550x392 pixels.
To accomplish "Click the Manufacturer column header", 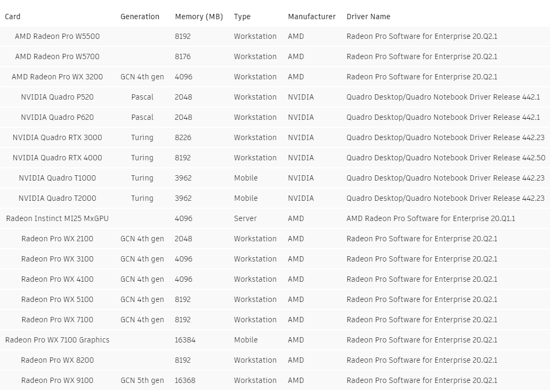I will pos(312,17).
